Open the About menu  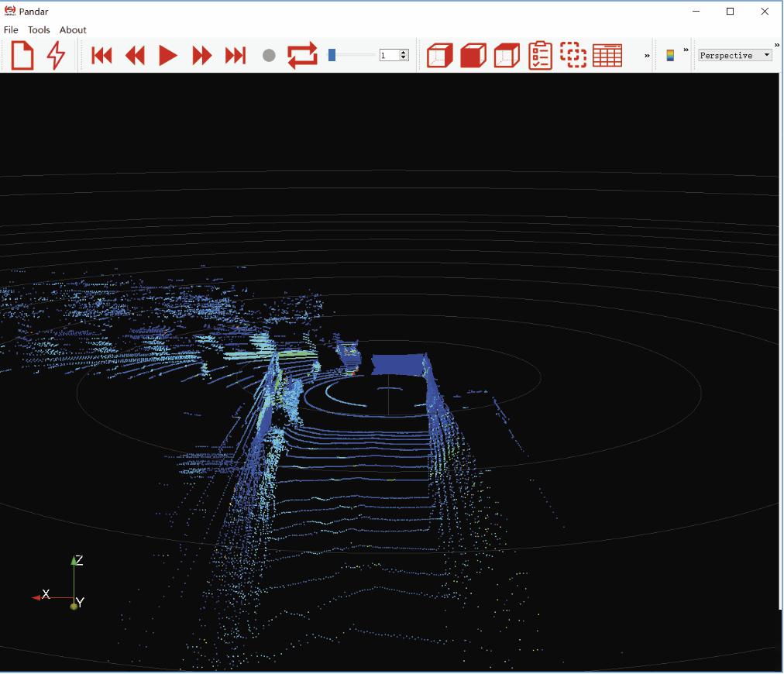pos(73,30)
